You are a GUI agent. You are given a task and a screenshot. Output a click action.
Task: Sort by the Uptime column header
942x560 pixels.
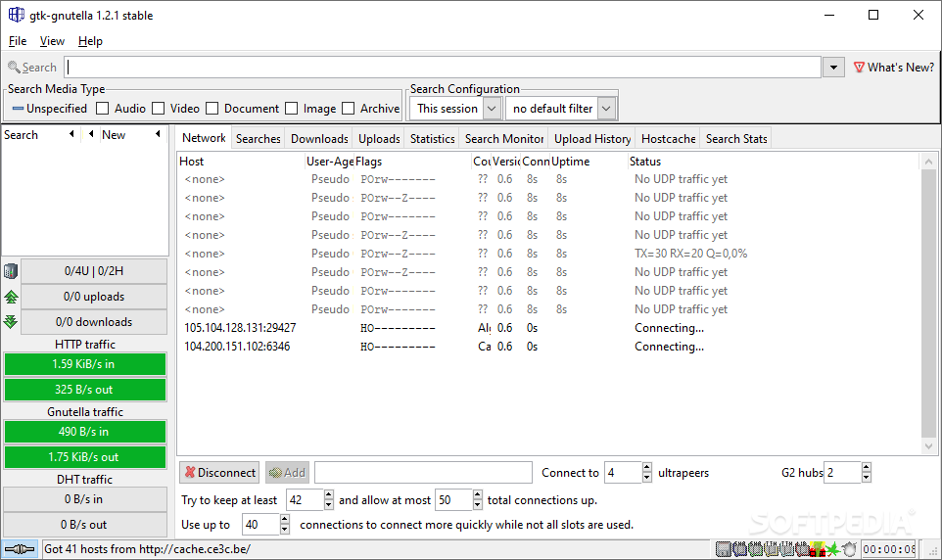click(x=588, y=161)
